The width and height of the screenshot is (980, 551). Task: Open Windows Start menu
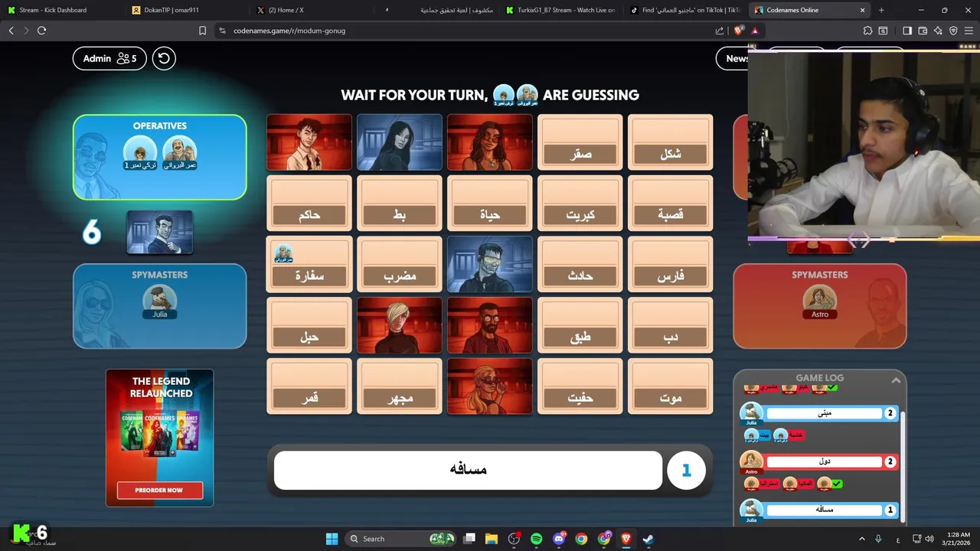point(332,539)
